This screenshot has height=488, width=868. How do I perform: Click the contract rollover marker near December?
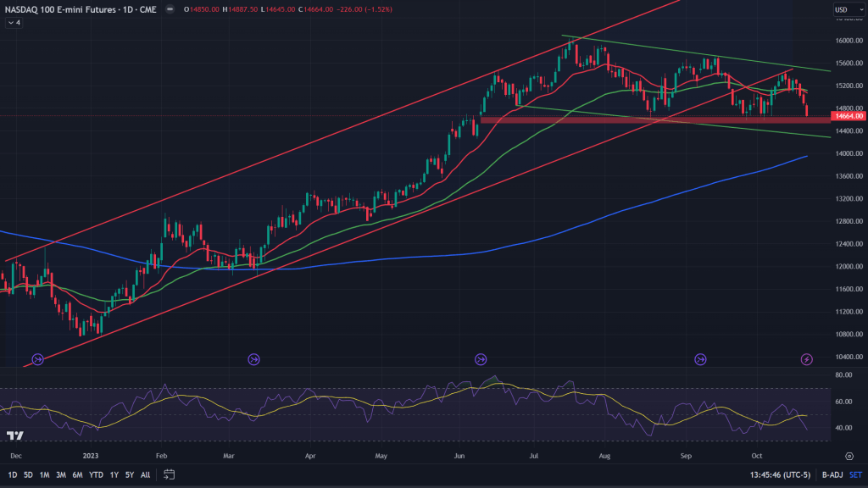click(37, 360)
